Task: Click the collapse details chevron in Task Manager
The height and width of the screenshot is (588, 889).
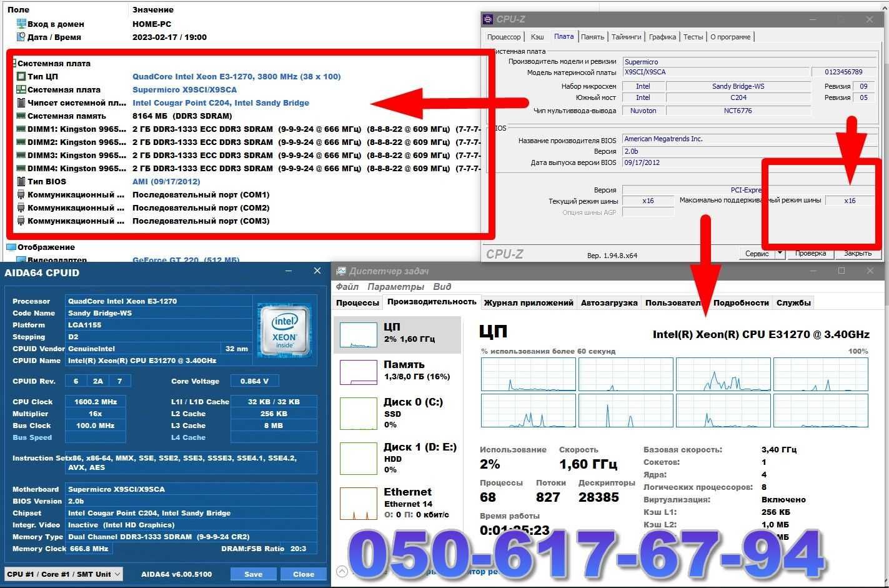Action: click(342, 571)
